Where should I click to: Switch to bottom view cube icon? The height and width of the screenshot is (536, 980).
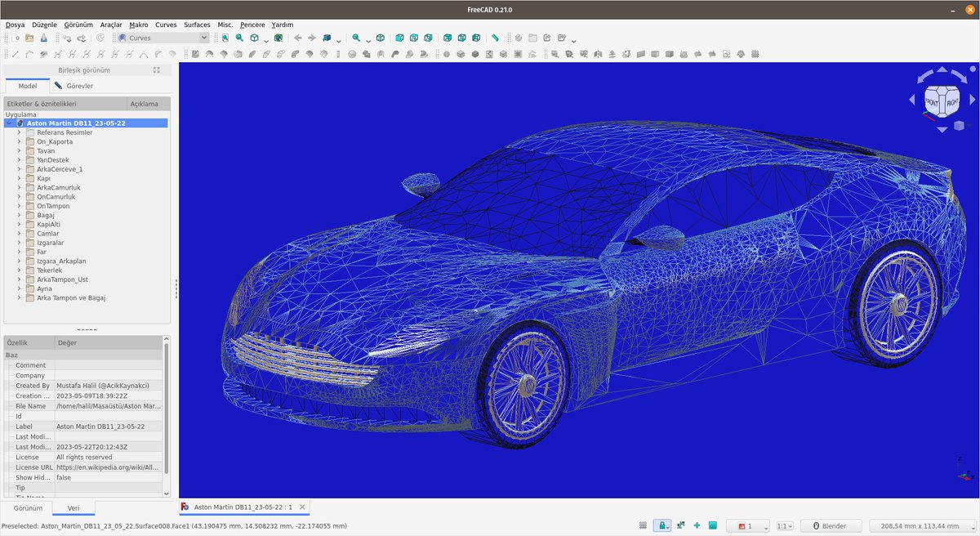461,38
